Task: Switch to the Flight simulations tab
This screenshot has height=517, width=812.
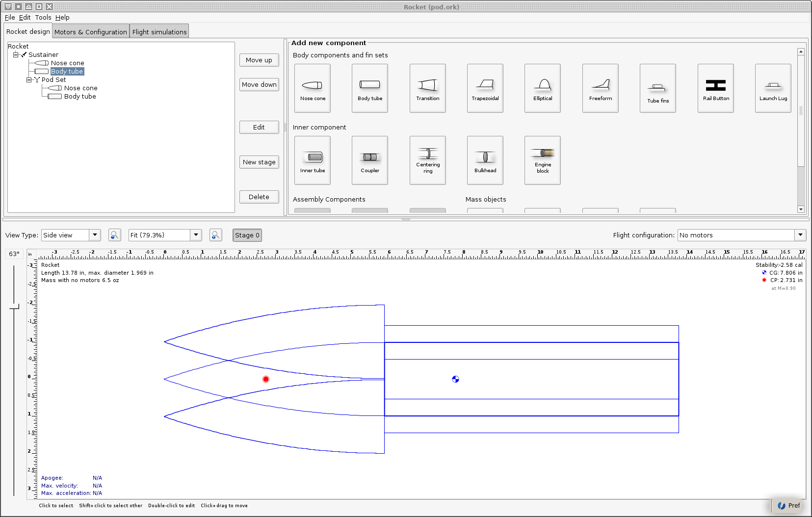Action: click(x=159, y=31)
